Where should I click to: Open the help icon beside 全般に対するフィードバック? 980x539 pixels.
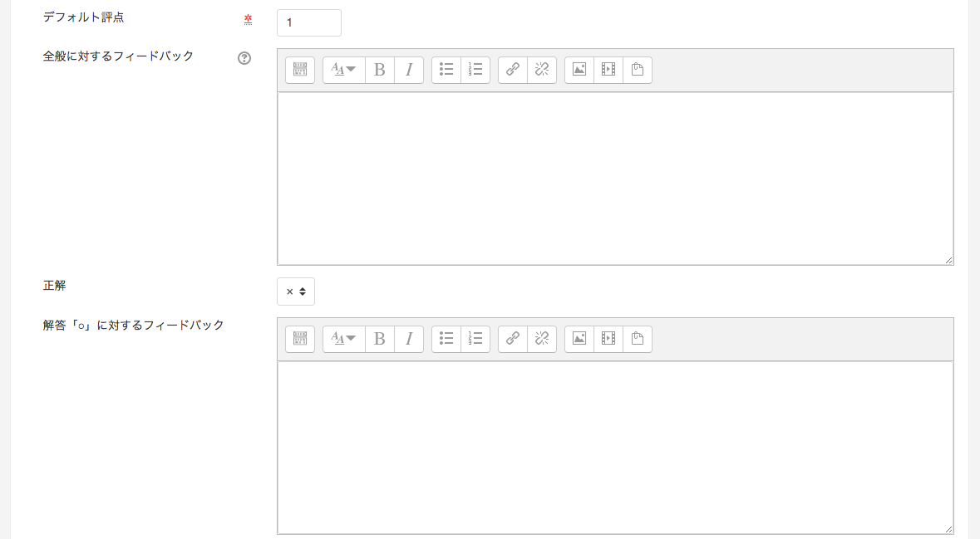point(244,58)
